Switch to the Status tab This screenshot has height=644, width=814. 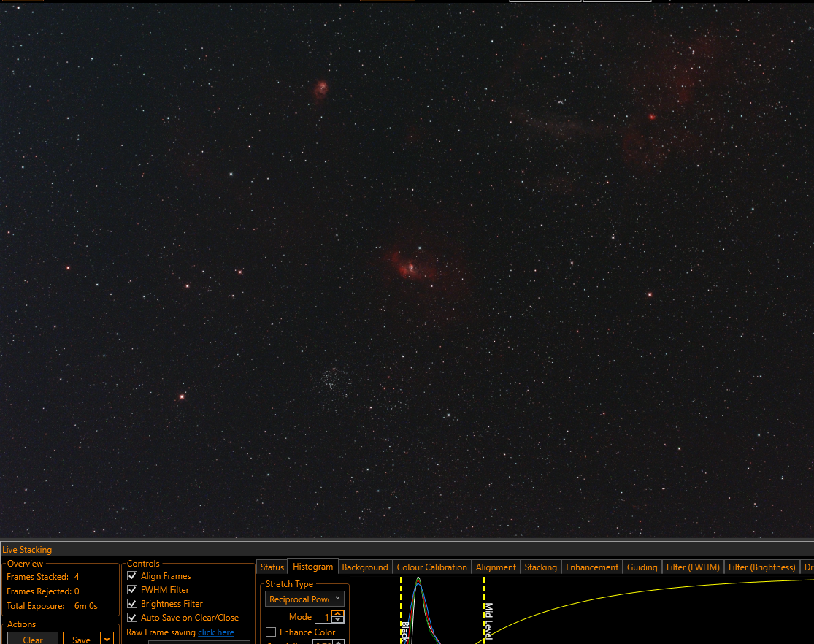(272, 567)
